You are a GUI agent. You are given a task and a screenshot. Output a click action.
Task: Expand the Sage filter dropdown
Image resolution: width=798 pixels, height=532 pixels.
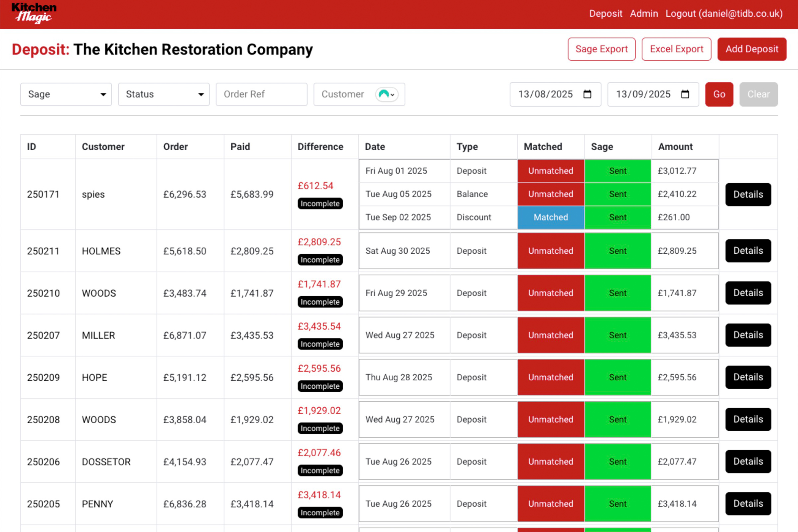66,94
